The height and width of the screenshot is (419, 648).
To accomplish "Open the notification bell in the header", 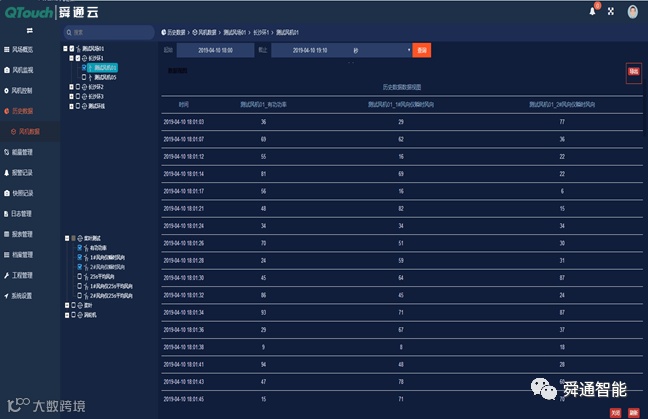I will 592,12.
